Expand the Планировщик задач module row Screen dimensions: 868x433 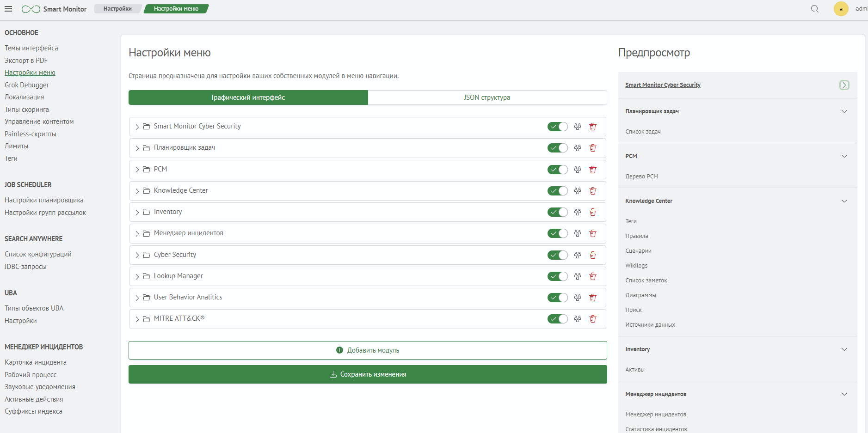coord(137,148)
